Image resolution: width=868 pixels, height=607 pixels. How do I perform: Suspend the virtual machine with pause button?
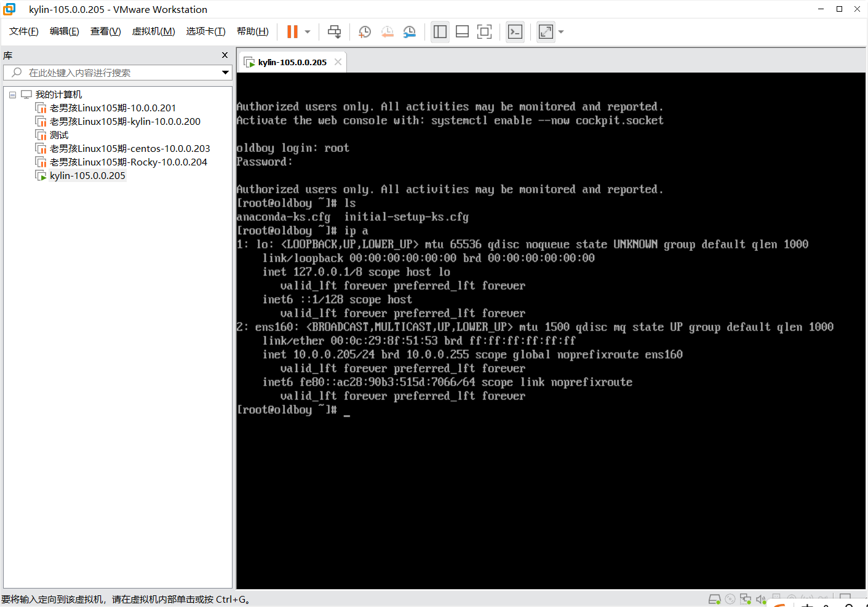pyautogui.click(x=293, y=32)
